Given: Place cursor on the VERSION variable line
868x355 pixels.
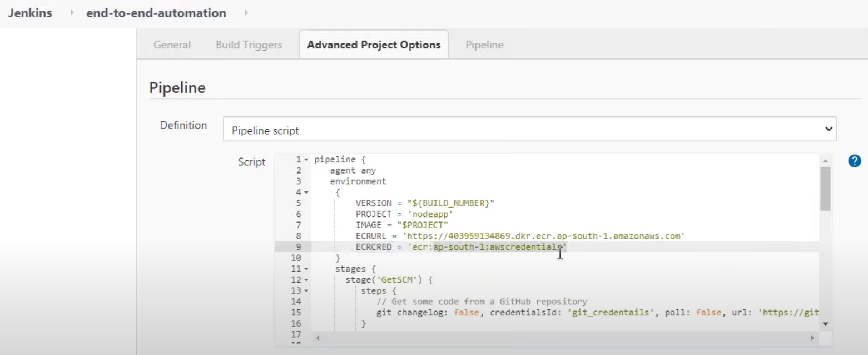Looking at the screenshot, I should point(425,204).
